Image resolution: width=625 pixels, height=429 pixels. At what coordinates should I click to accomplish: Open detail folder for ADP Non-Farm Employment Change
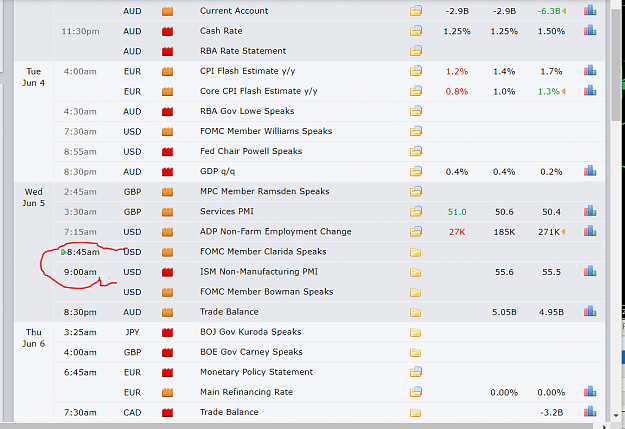pyautogui.click(x=416, y=232)
